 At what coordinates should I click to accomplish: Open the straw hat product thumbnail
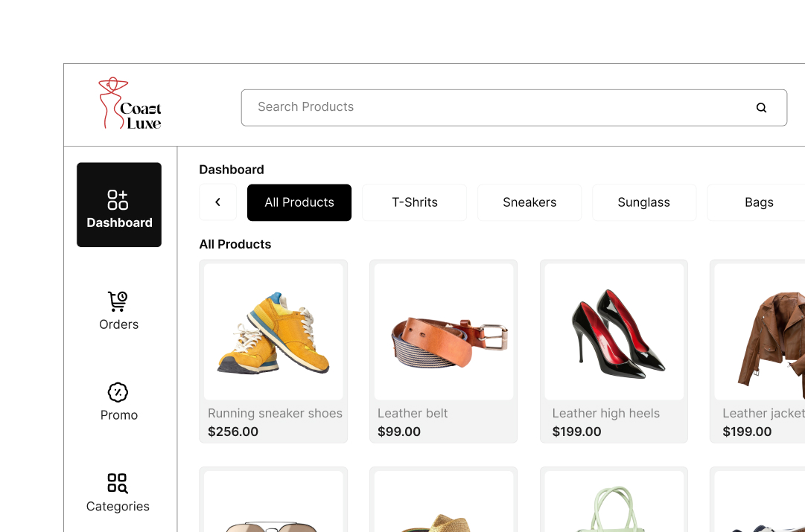point(444,501)
